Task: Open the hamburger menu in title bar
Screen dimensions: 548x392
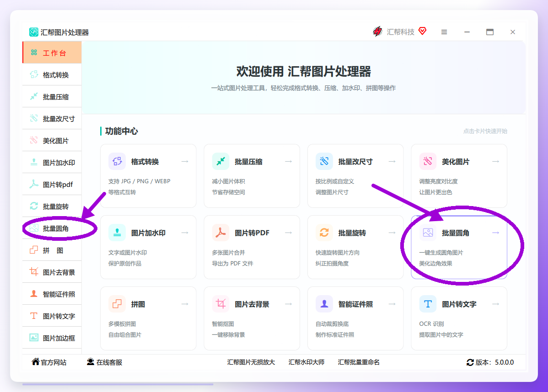Action: coord(444,32)
